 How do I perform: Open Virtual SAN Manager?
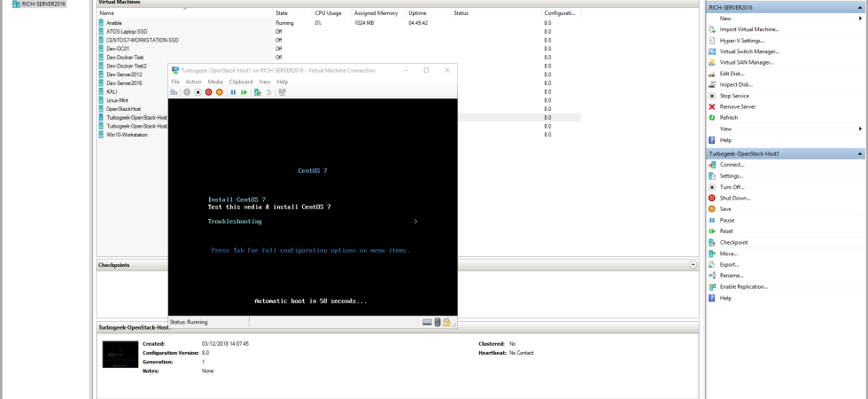pos(747,63)
